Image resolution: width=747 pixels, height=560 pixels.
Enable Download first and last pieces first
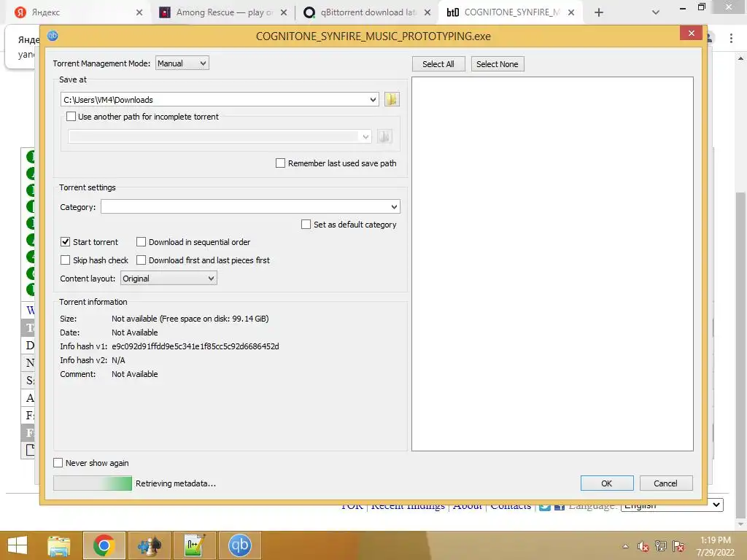point(141,260)
